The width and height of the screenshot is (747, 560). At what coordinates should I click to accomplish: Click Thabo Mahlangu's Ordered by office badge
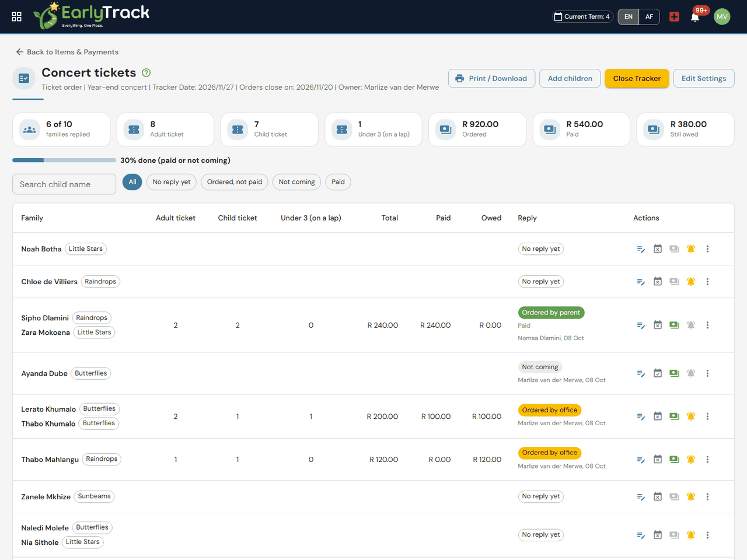click(550, 453)
